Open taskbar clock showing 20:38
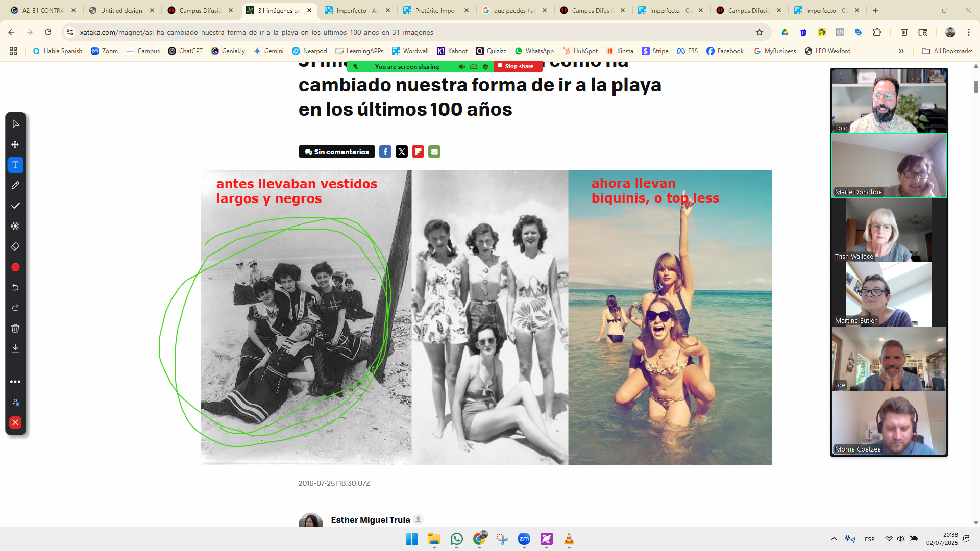980x551 pixels. 942,539
